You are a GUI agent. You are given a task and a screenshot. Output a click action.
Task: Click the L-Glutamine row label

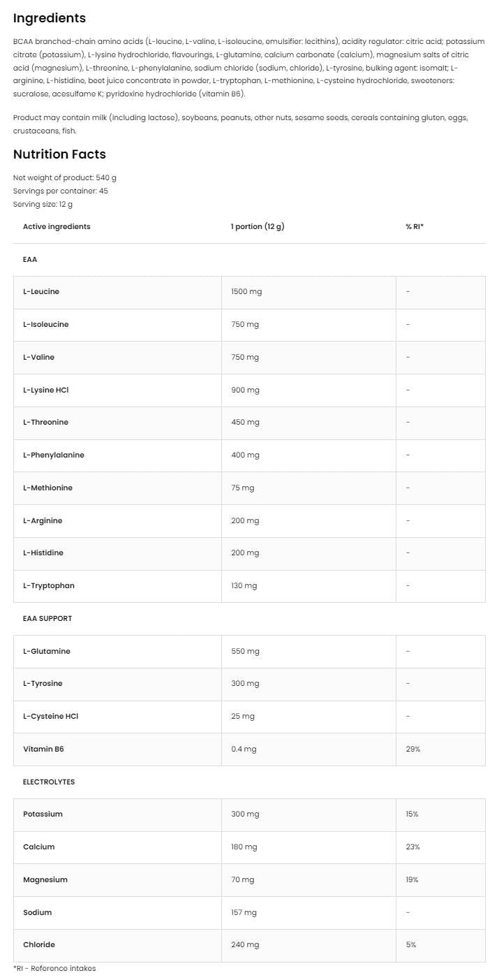47,651
